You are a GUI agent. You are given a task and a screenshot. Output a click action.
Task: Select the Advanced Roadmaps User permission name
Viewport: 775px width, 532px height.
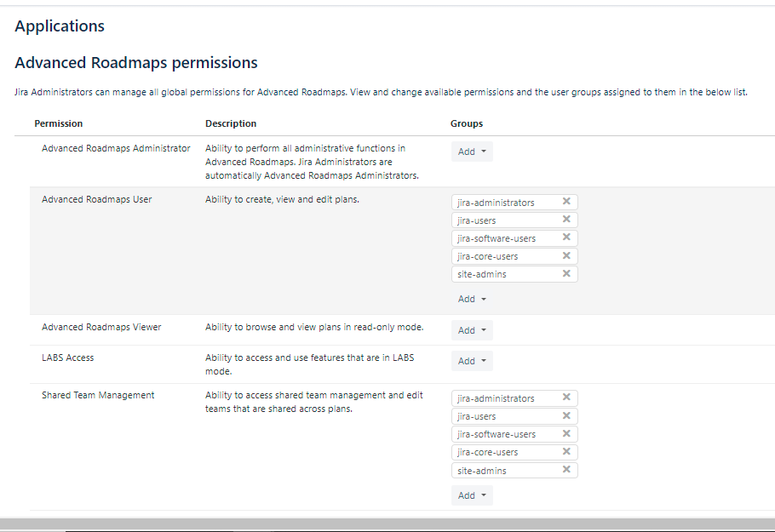96,199
